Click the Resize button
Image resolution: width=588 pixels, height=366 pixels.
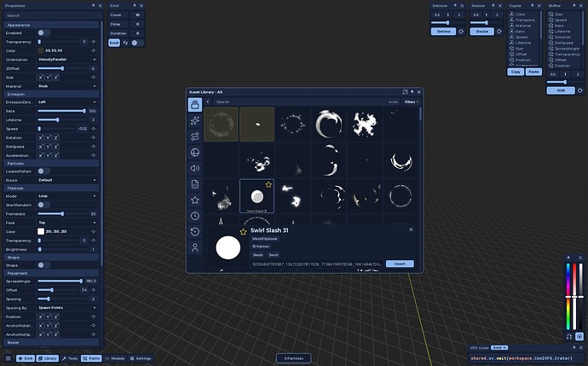coord(481,32)
